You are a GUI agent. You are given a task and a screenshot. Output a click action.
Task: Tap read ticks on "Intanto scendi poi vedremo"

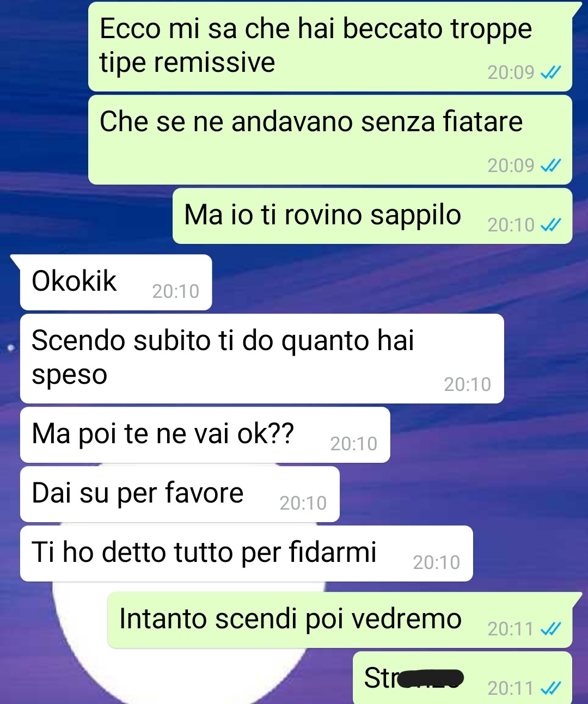pos(550,629)
